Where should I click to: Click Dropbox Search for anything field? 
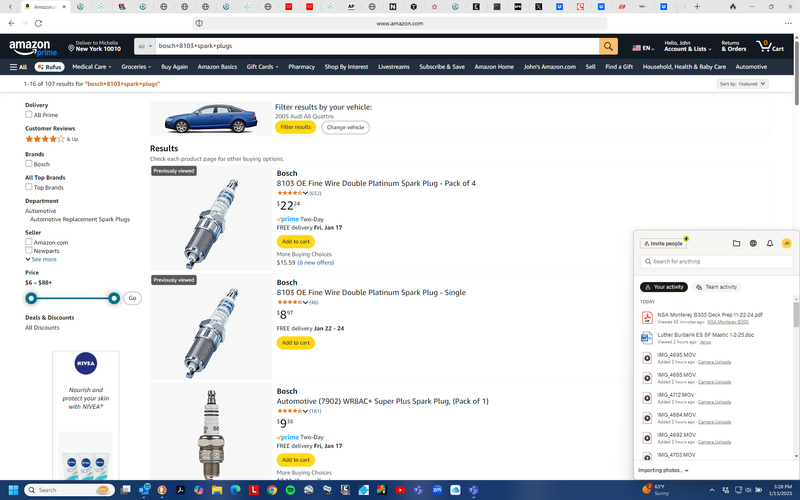716,262
